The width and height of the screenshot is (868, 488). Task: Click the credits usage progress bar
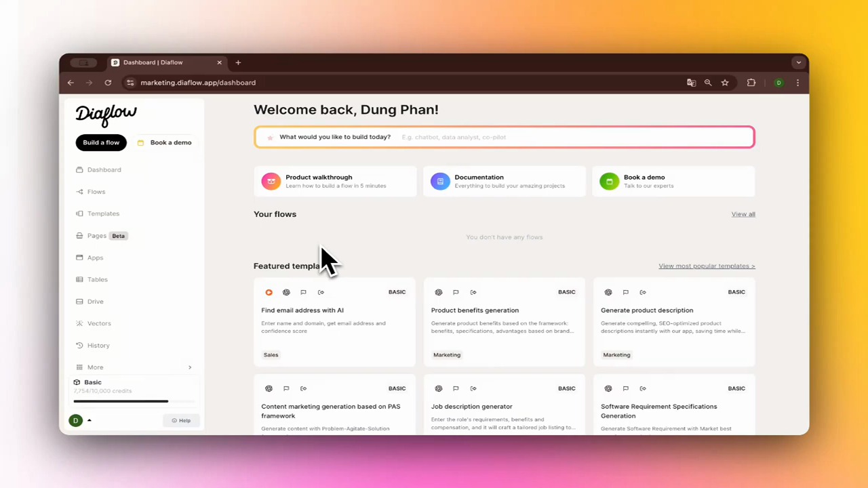pos(134,401)
